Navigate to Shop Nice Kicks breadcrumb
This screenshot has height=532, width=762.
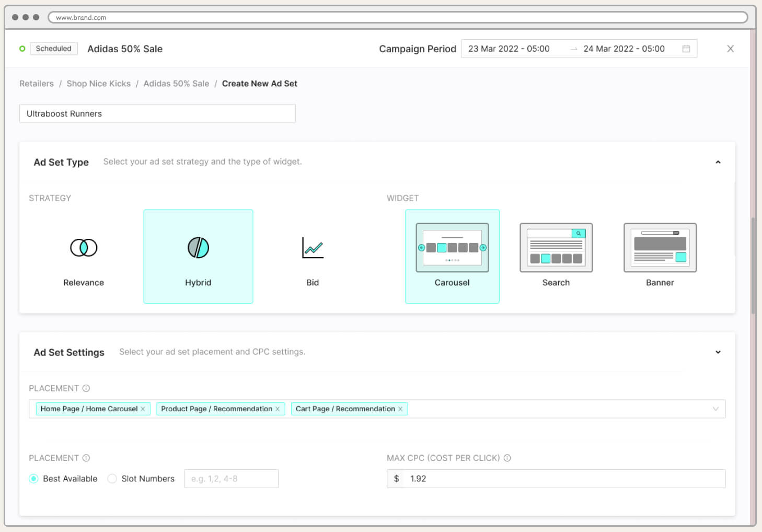[x=98, y=84]
